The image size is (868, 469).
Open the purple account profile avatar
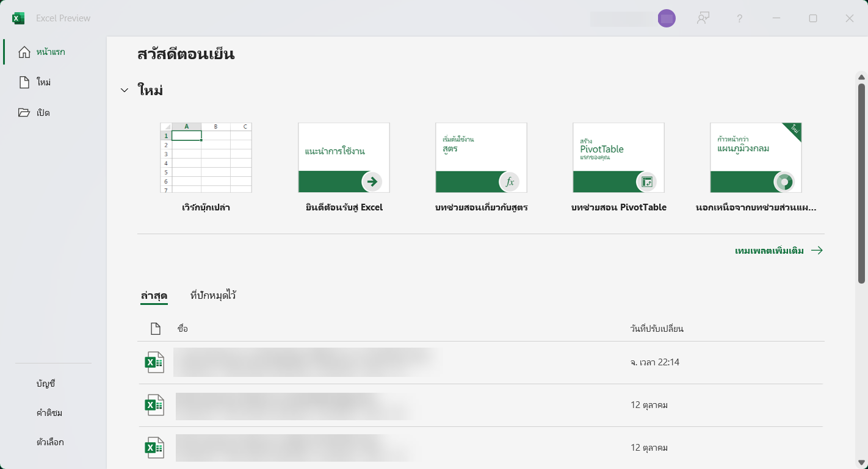point(667,19)
